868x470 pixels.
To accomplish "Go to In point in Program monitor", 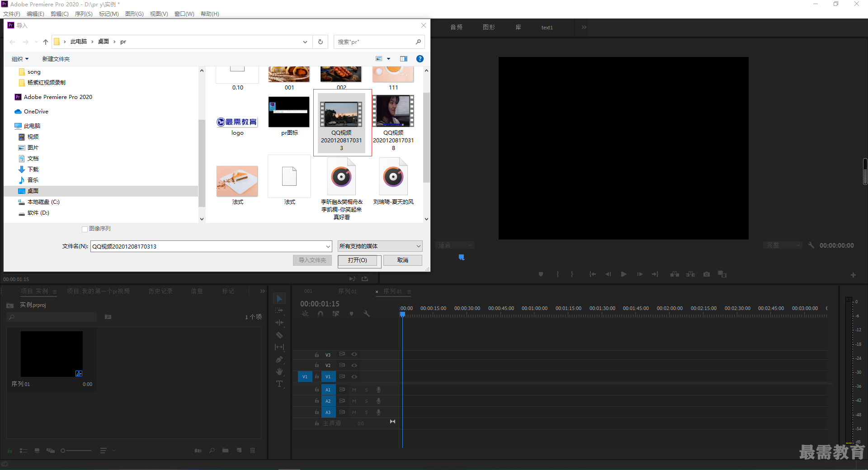I will pyautogui.click(x=592, y=274).
